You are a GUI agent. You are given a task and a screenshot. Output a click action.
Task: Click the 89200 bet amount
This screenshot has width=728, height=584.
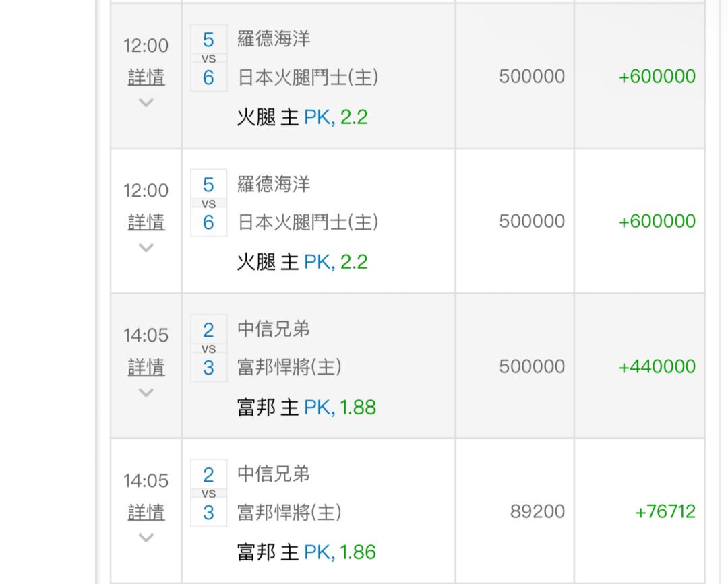click(x=537, y=511)
